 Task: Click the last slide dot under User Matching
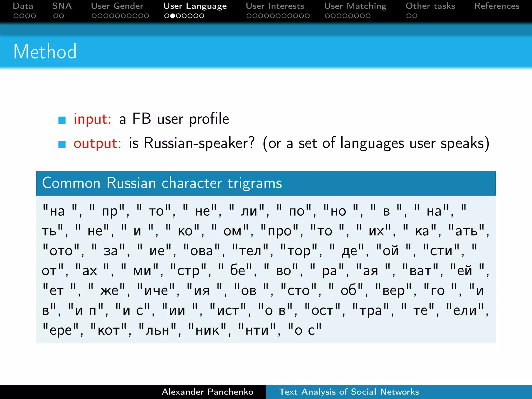(368, 16)
